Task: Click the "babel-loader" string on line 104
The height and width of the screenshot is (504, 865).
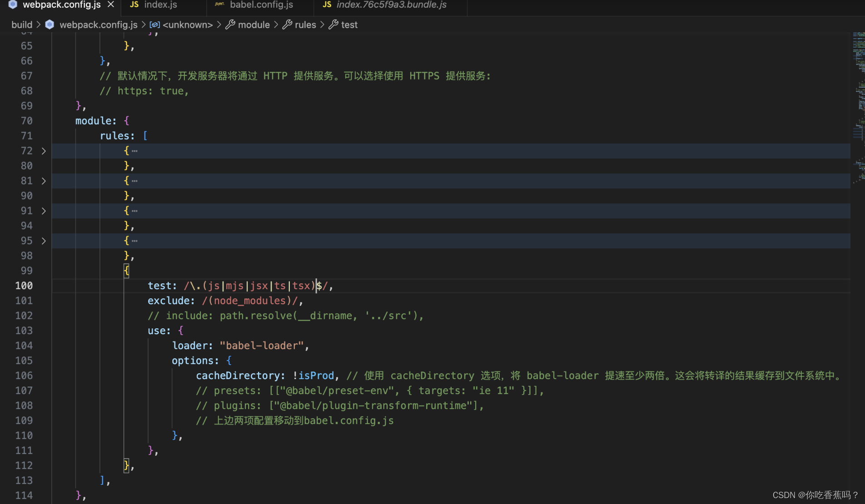Action: 262,346
